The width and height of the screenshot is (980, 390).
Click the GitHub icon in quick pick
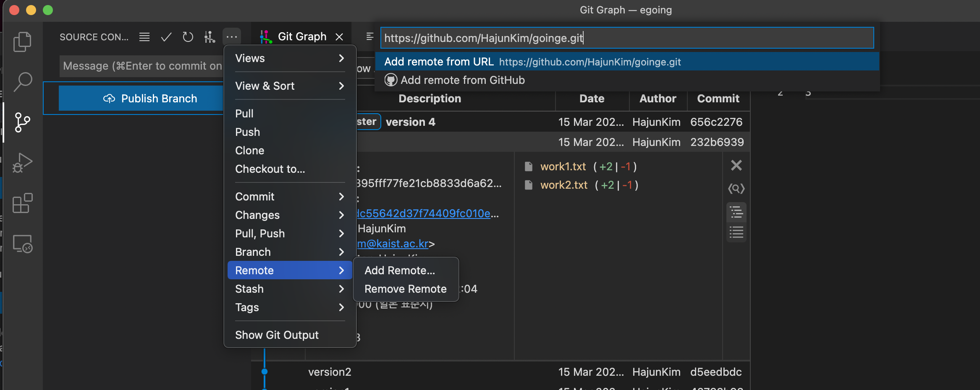(x=391, y=80)
